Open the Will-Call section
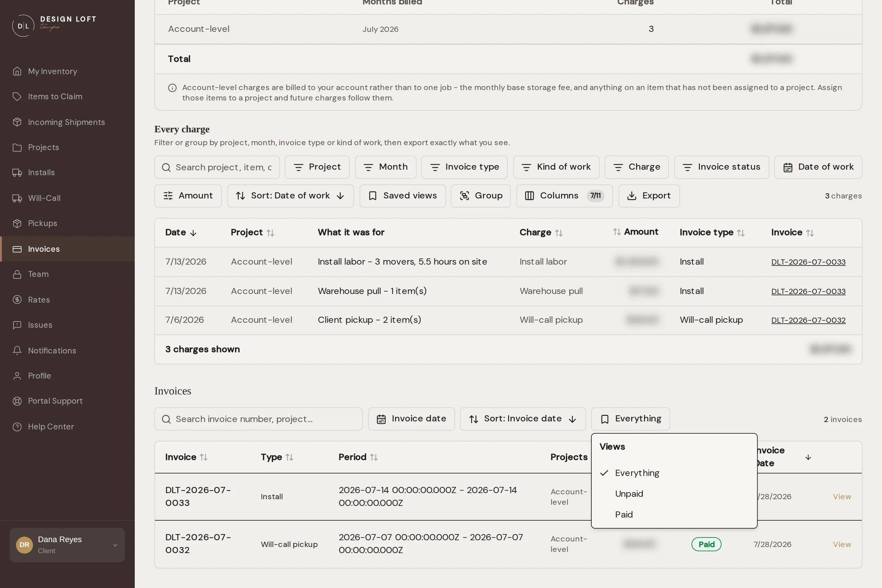 tap(67, 198)
